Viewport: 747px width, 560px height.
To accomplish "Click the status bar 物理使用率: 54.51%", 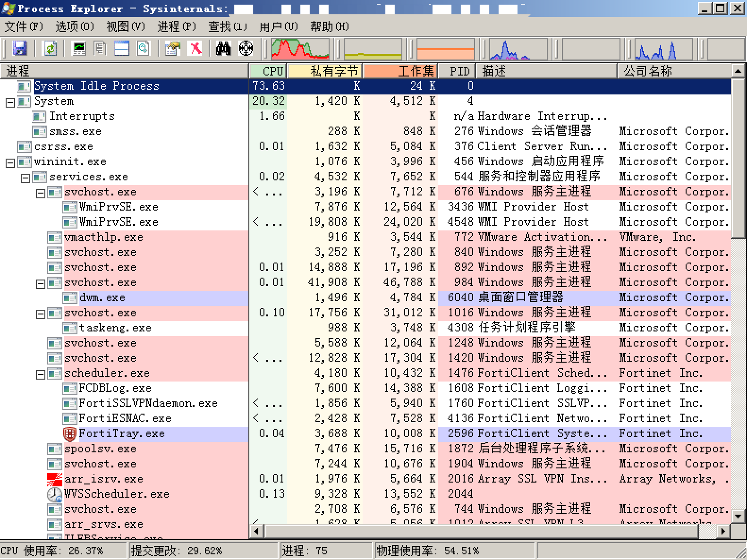I will (x=428, y=551).
